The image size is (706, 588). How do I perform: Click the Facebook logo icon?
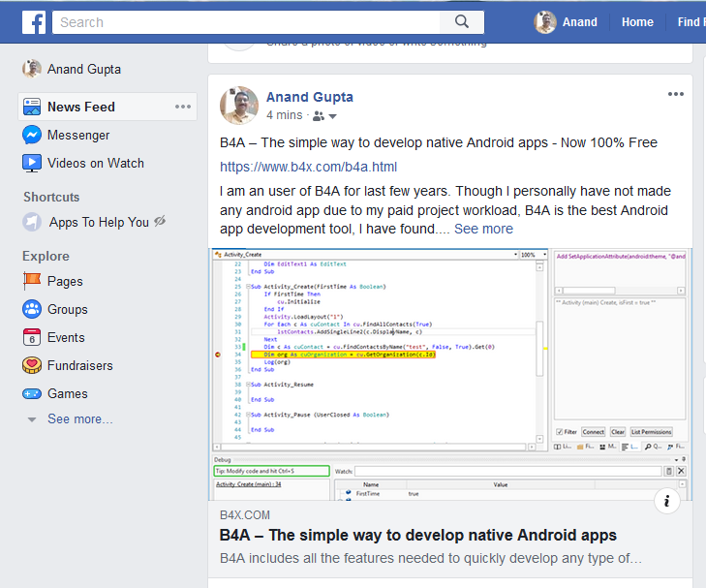pyautogui.click(x=34, y=22)
